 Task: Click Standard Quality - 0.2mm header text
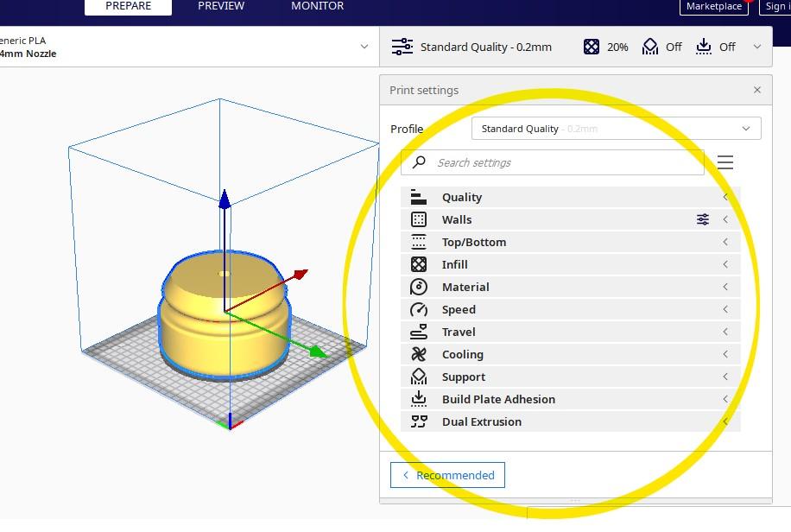(x=486, y=47)
